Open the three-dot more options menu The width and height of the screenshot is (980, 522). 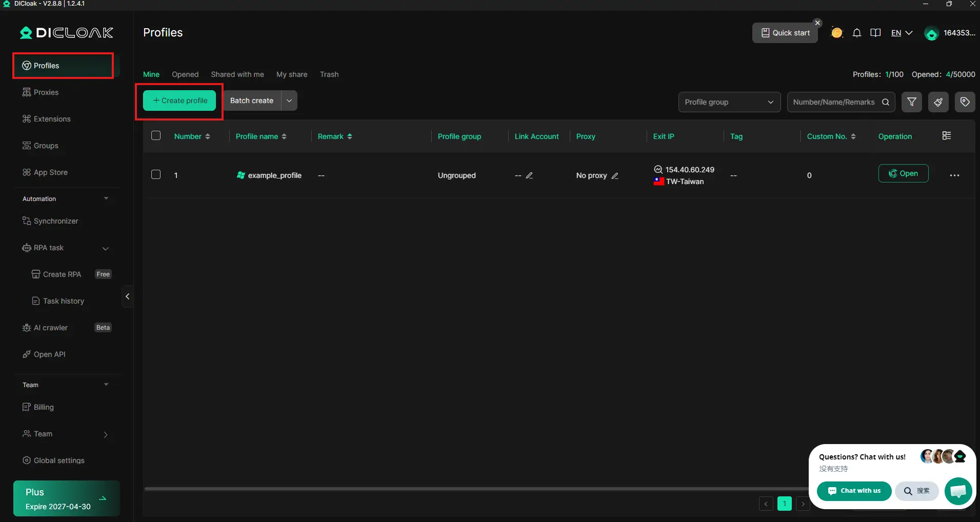point(954,175)
